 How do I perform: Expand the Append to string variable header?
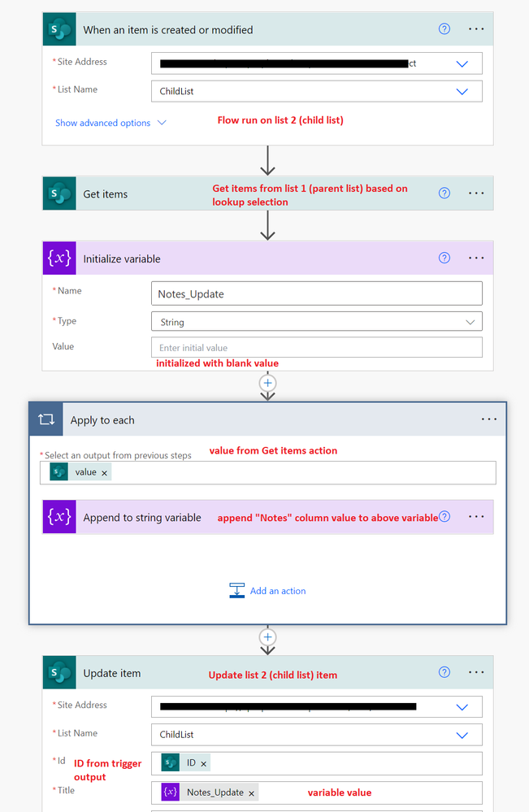(x=267, y=517)
